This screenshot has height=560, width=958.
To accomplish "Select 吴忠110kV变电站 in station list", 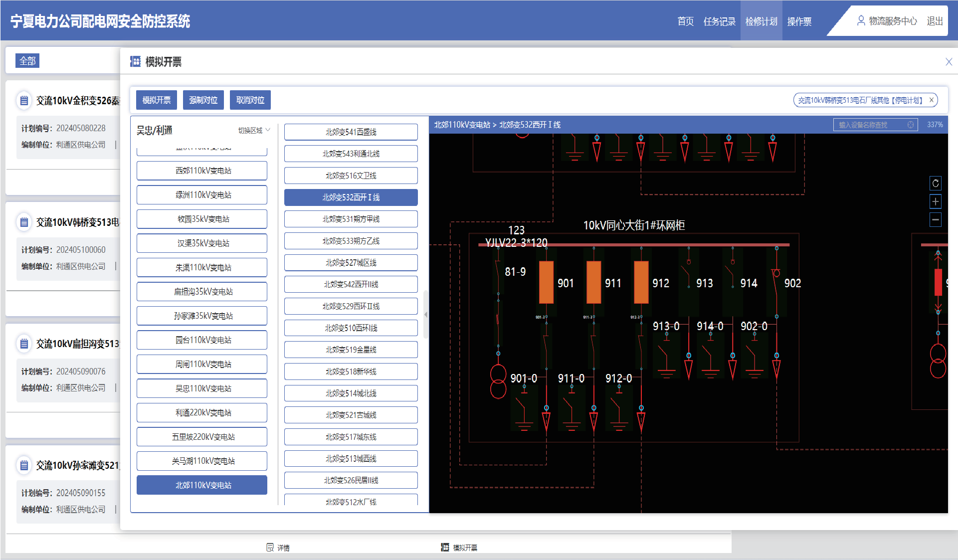I will click(202, 388).
